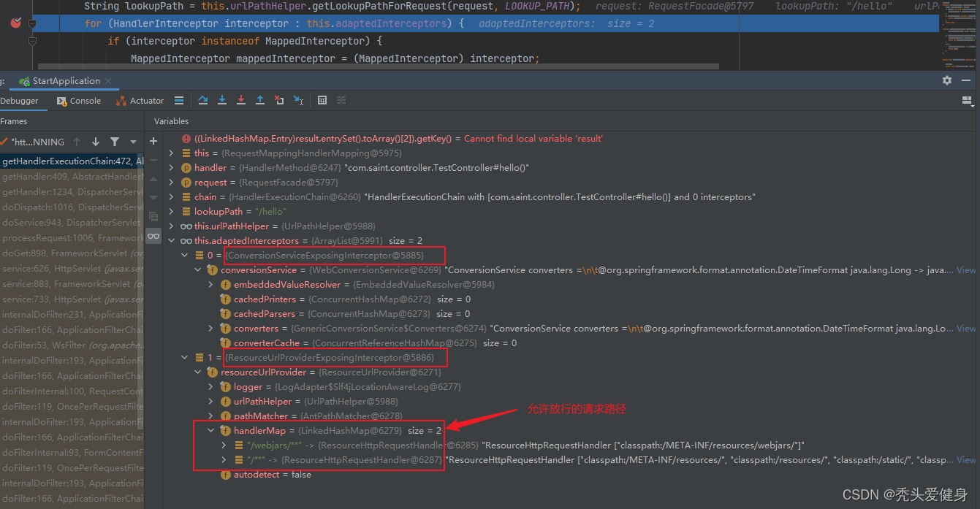Click the red Force Step Into icon
The height and width of the screenshot is (509, 980).
pyautogui.click(x=241, y=101)
